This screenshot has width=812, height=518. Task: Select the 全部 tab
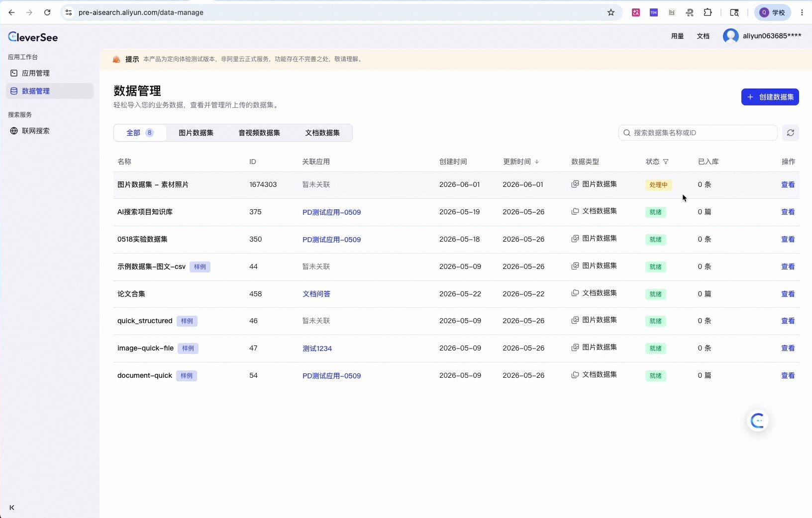click(x=140, y=133)
